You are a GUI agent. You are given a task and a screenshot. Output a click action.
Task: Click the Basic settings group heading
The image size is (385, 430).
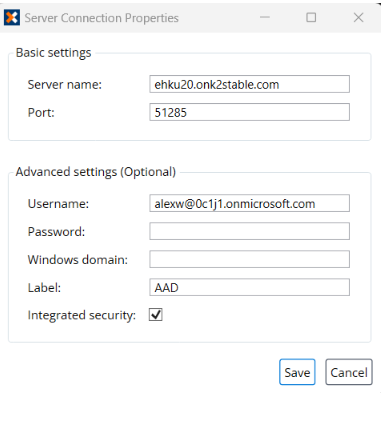[53, 53]
